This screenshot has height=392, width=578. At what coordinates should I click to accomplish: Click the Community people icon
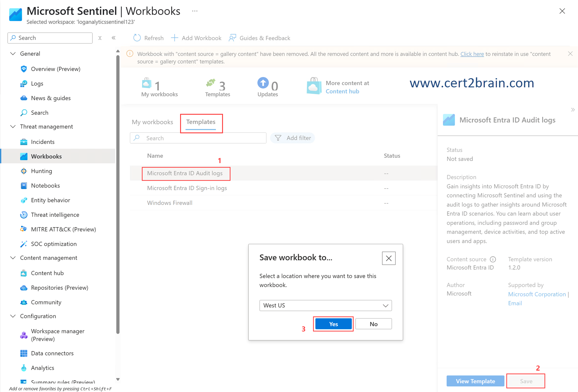24,302
